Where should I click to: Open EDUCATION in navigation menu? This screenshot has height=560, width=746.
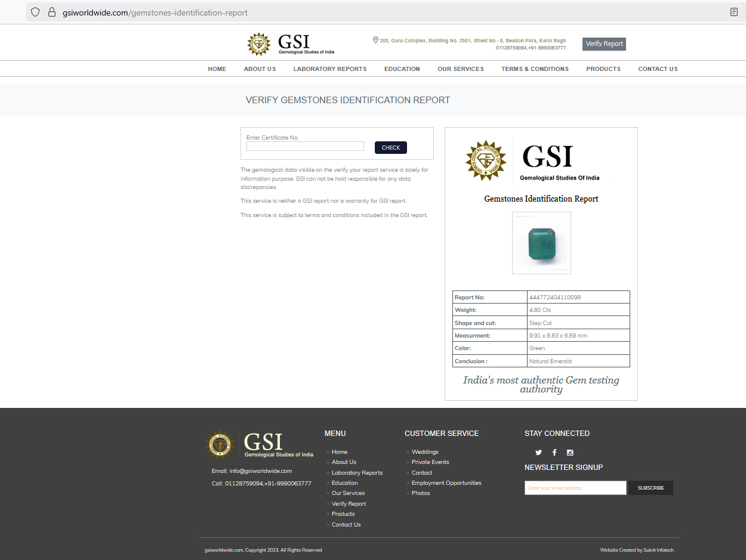pos(402,69)
